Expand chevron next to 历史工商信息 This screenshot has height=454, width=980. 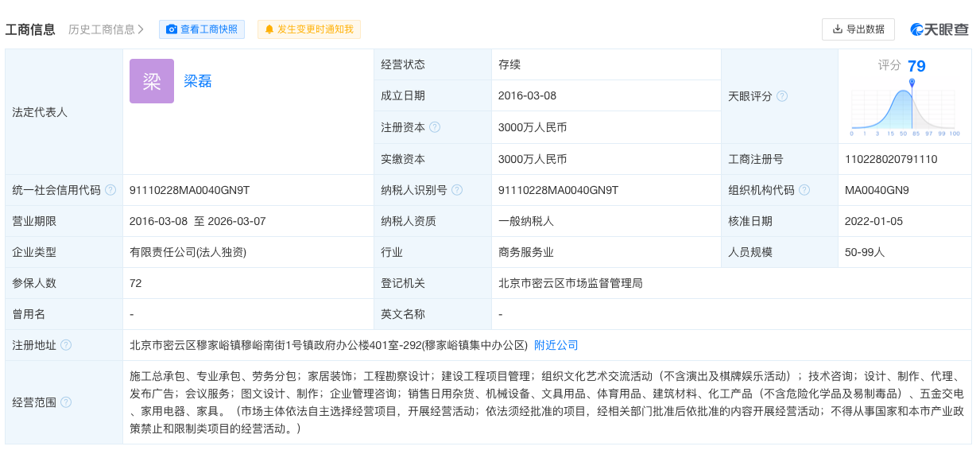[x=141, y=29]
